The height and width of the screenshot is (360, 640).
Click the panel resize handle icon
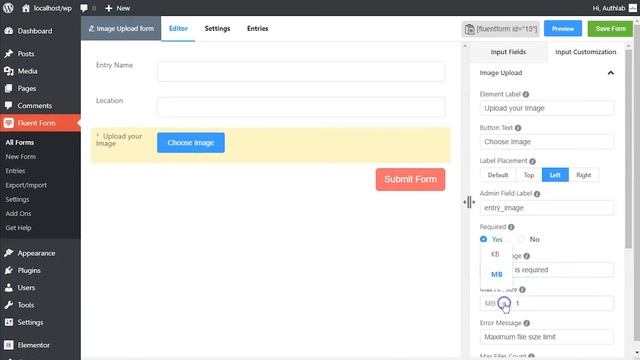coord(469,202)
